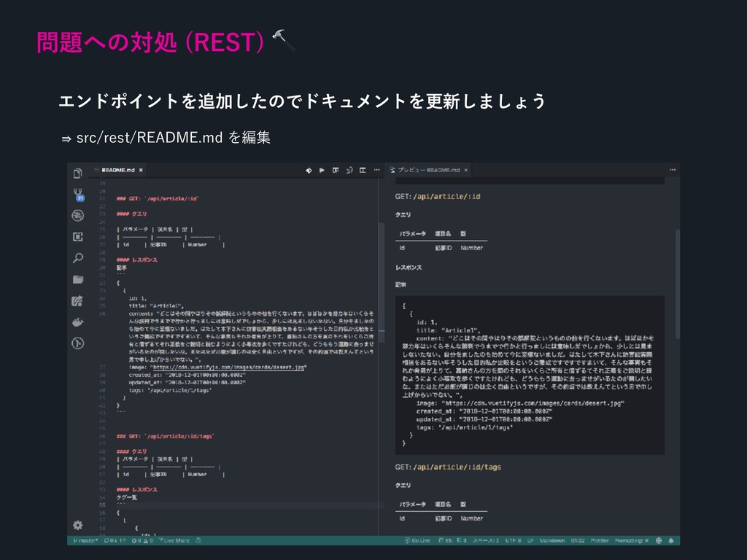Screen dimensions: 747x560
Task: Click the smiley feedback icon in status bar
Action: (659, 540)
